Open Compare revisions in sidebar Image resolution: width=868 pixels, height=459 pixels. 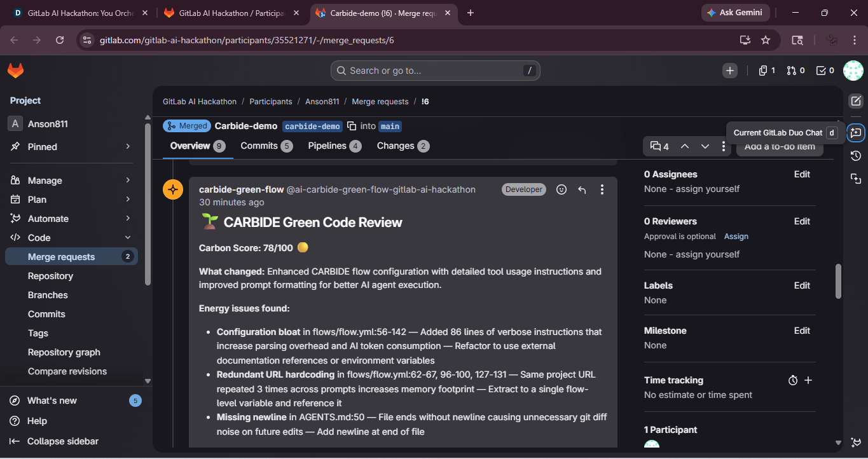(x=71, y=371)
